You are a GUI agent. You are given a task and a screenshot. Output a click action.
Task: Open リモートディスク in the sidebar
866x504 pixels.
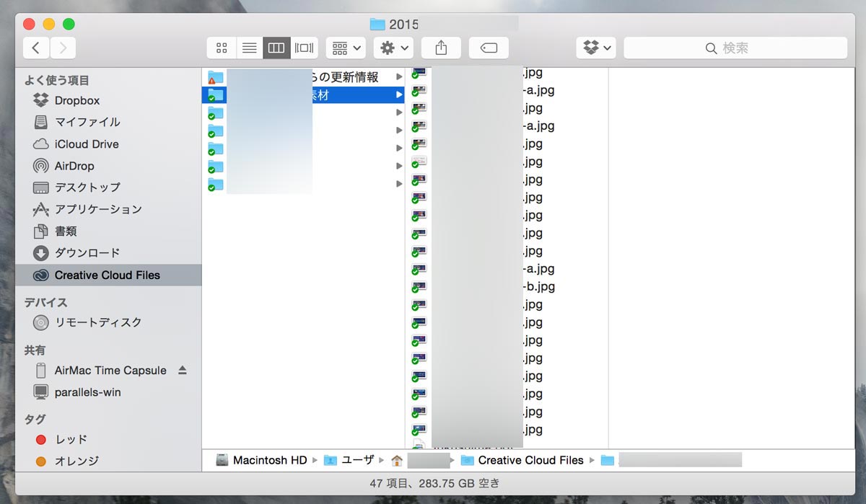click(108, 322)
